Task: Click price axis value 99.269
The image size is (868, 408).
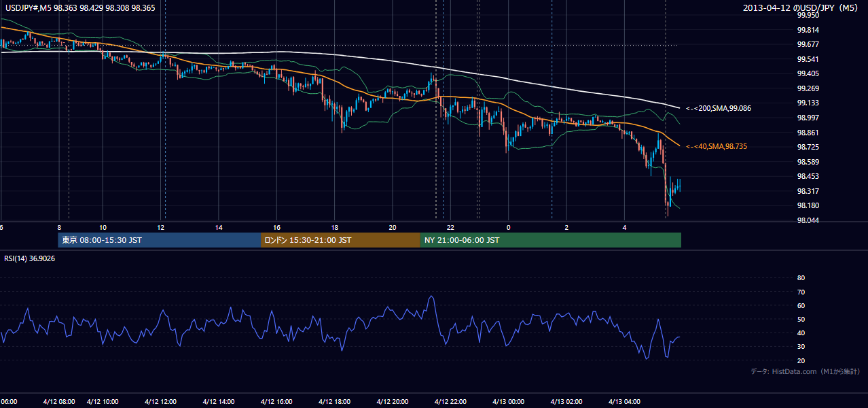Action: point(808,88)
